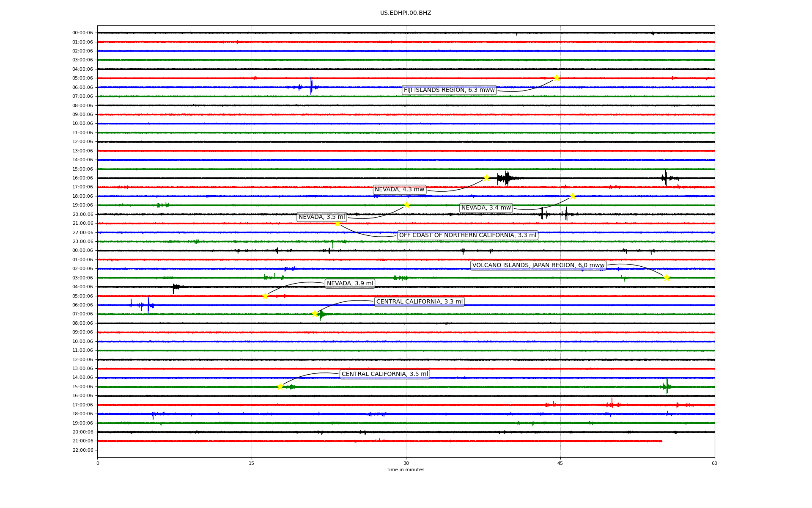This screenshot has width=812, height=508.
Task: Click the Volcano Islands Japan star marker
Action: pyautogui.click(x=667, y=278)
